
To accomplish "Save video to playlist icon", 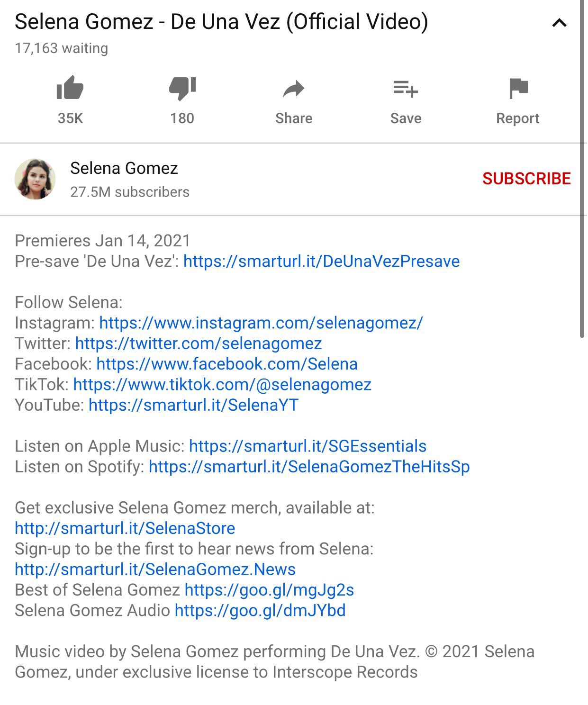I will pyautogui.click(x=406, y=89).
